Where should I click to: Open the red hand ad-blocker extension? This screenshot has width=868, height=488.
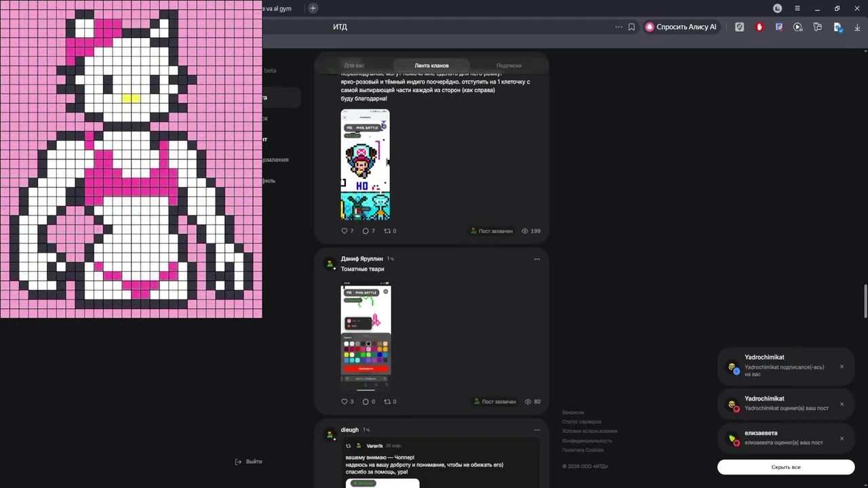coord(759,27)
